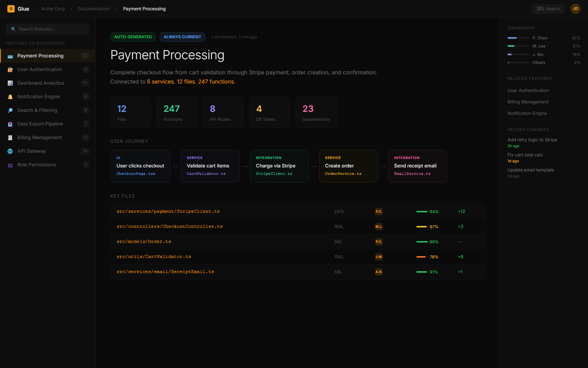Open the User Authentication lock icon in sidebar

point(10,69)
